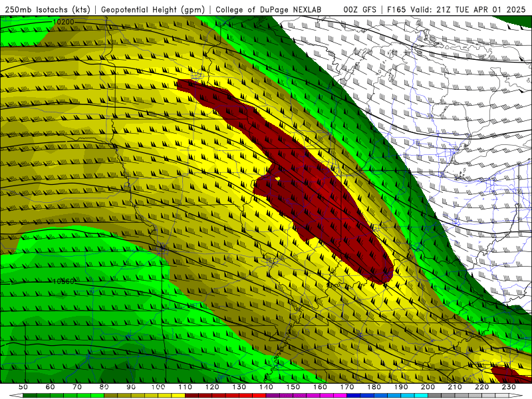Screen dimensions: 532x399
Task: Click the 100 kt value on color scale
Action: pos(158,387)
